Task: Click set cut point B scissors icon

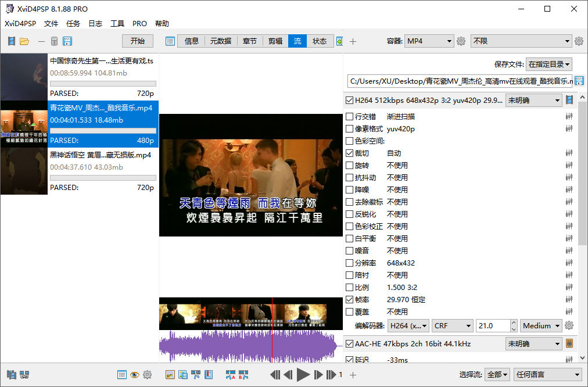Action: [243, 374]
